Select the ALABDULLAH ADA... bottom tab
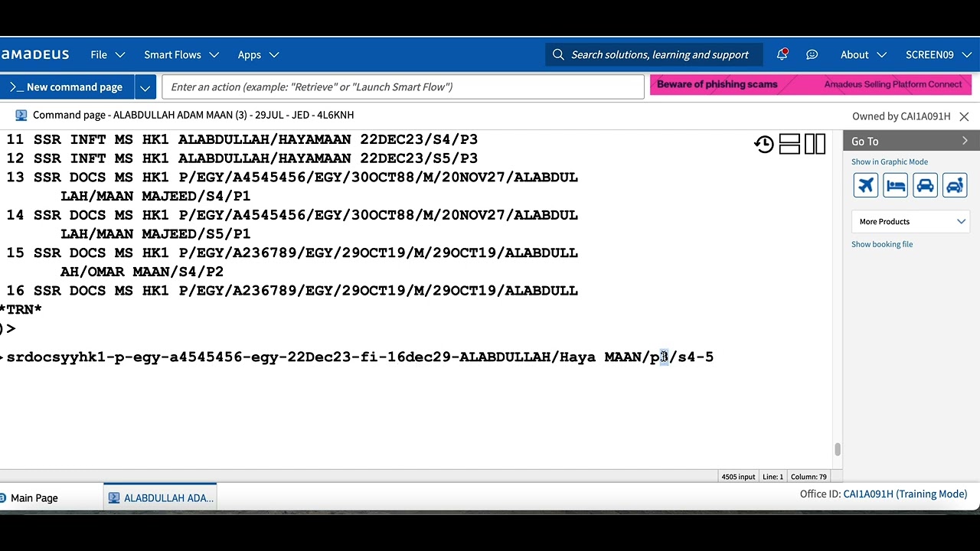The image size is (980, 551). point(160,497)
